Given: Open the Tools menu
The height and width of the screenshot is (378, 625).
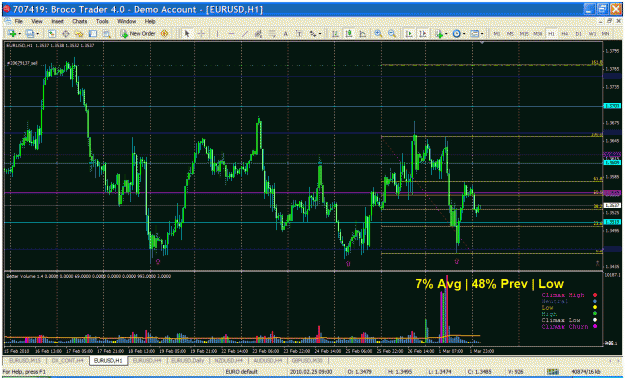Looking at the screenshot, I should click(102, 21).
